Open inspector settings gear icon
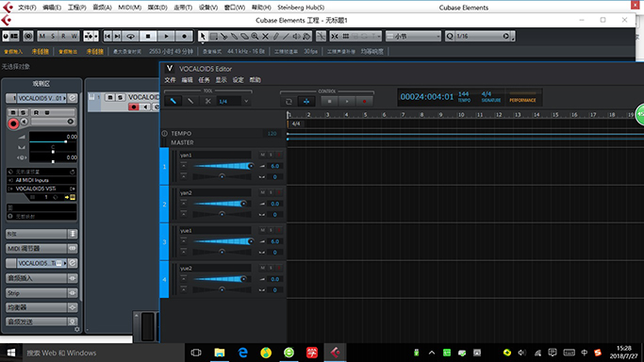Screen dimensions: 644x362 (76, 329)
